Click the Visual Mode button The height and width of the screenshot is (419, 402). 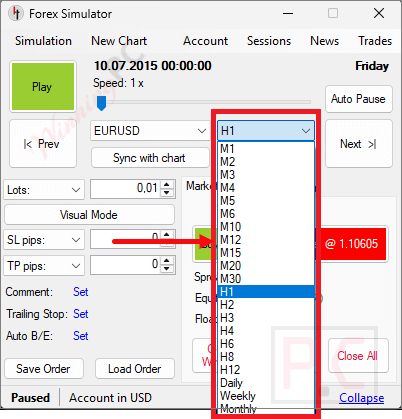pos(89,215)
